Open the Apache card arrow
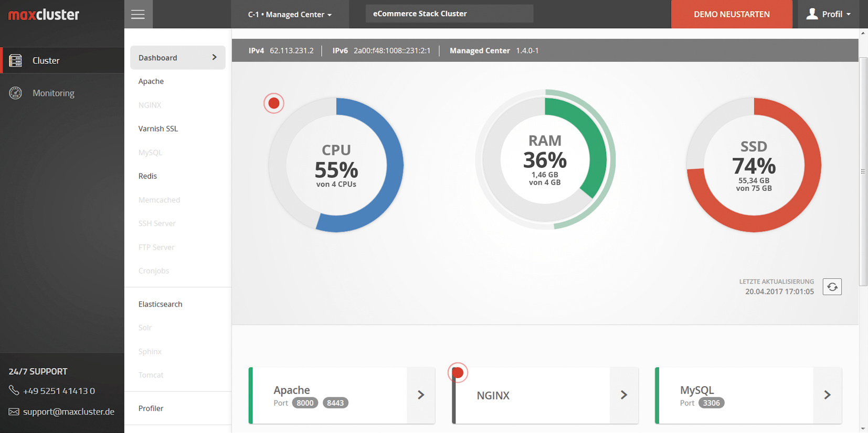The width and height of the screenshot is (868, 433). click(421, 395)
